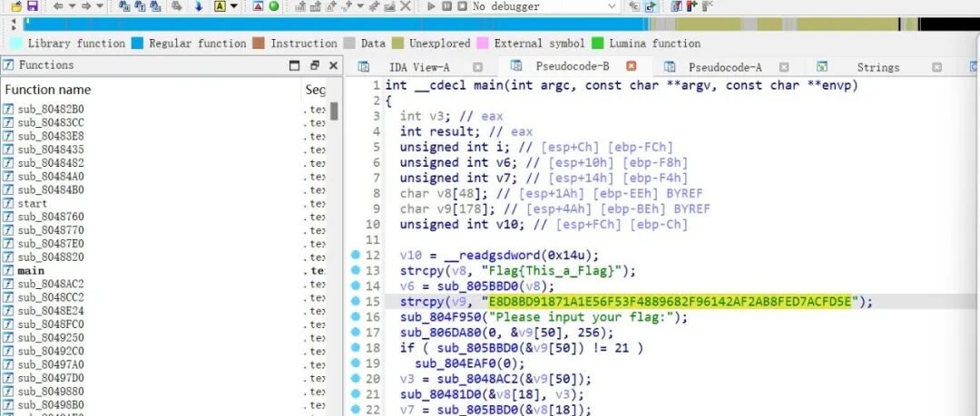Click the Regular function blue color swatch
The height and width of the screenshot is (416, 980).
point(138,44)
